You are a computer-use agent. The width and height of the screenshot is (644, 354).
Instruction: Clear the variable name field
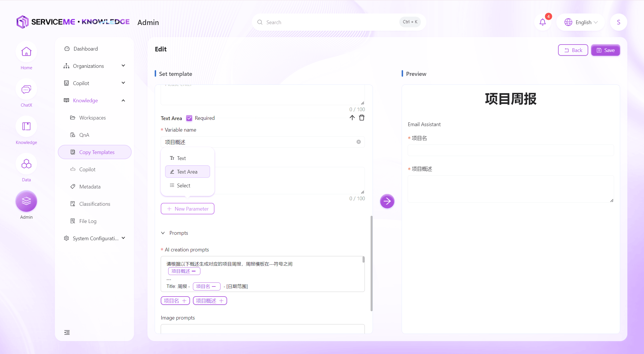(x=359, y=142)
